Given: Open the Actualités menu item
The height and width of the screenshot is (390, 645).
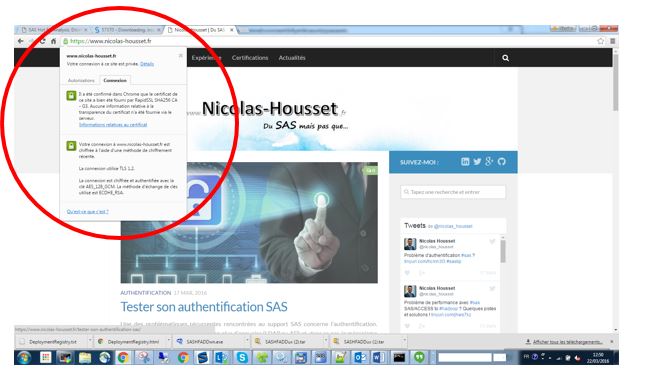Looking at the screenshot, I should [x=292, y=58].
